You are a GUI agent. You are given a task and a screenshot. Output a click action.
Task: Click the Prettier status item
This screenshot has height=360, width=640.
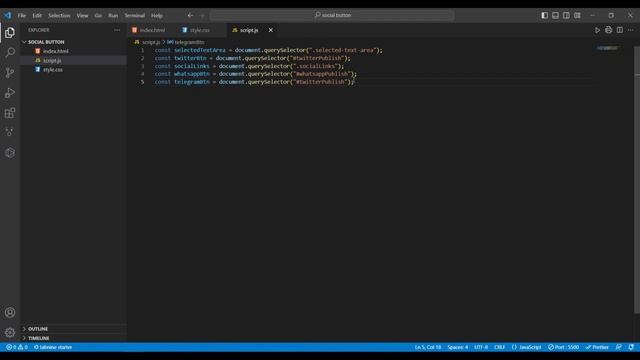[597, 347]
